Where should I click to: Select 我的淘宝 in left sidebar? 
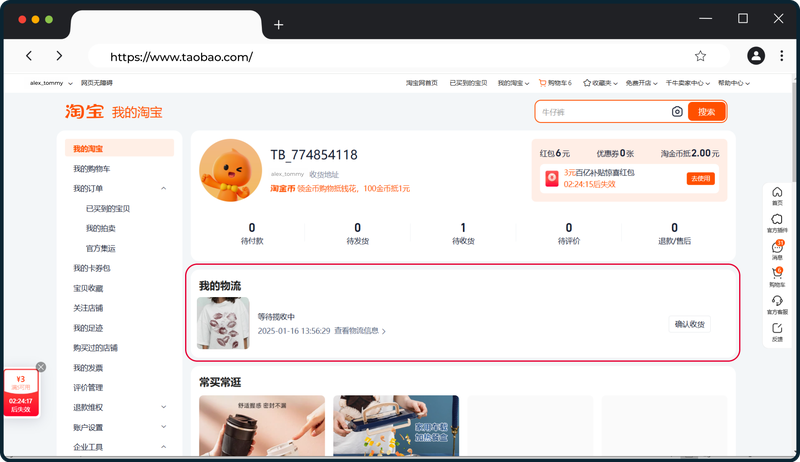(119, 148)
